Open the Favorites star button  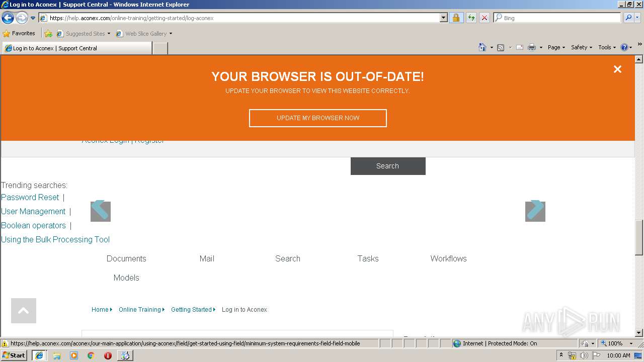click(x=19, y=33)
